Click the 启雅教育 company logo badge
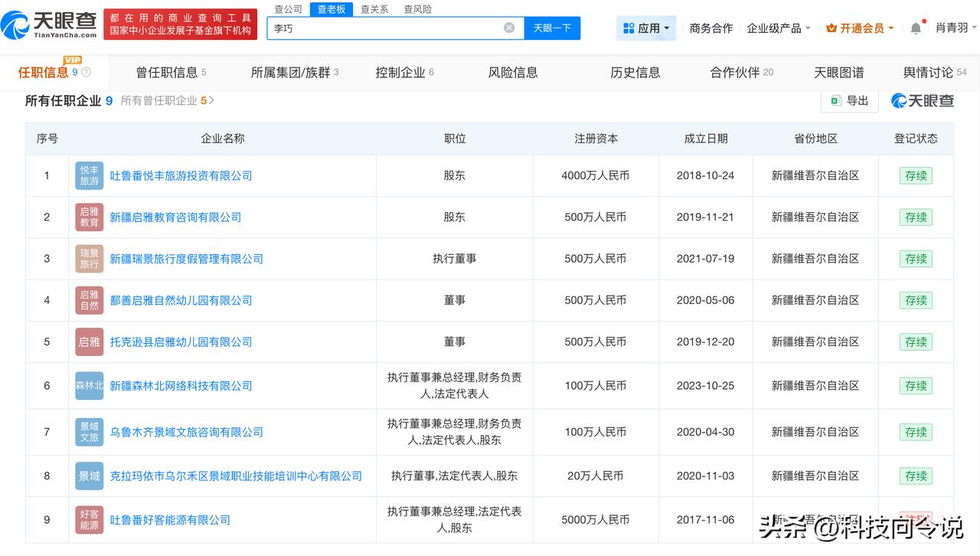The height and width of the screenshot is (556, 980). 89,217
